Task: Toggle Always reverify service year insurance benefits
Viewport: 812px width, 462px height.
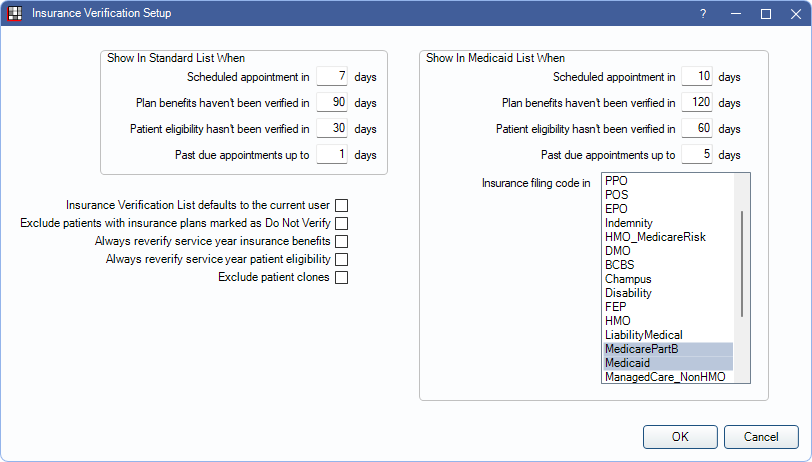Action: pos(341,241)
